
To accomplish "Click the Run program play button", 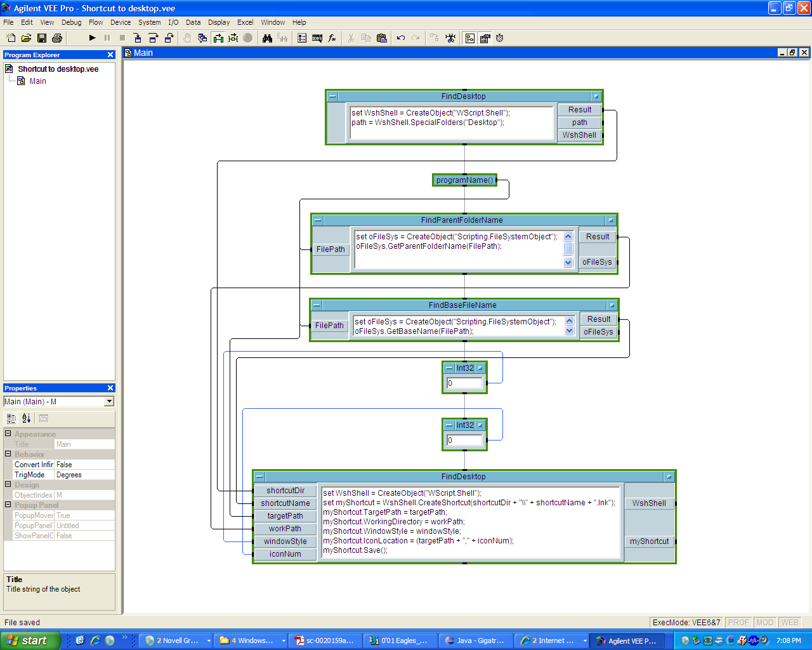I will 92,38.
